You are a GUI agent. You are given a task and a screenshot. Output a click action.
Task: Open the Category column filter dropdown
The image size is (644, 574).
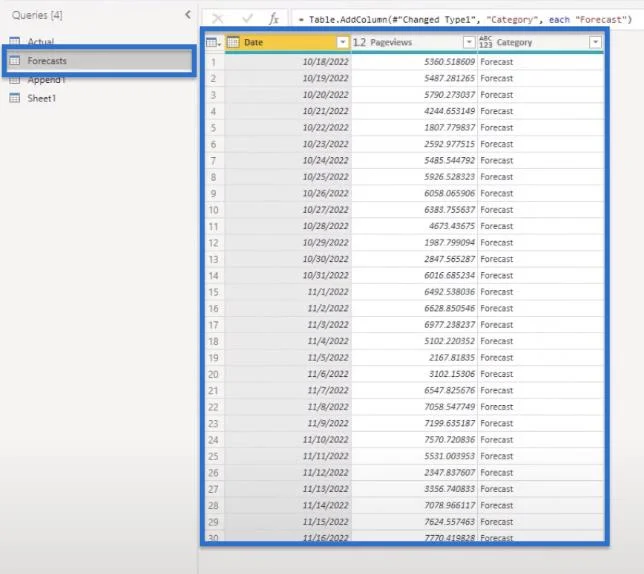[595, 42]
